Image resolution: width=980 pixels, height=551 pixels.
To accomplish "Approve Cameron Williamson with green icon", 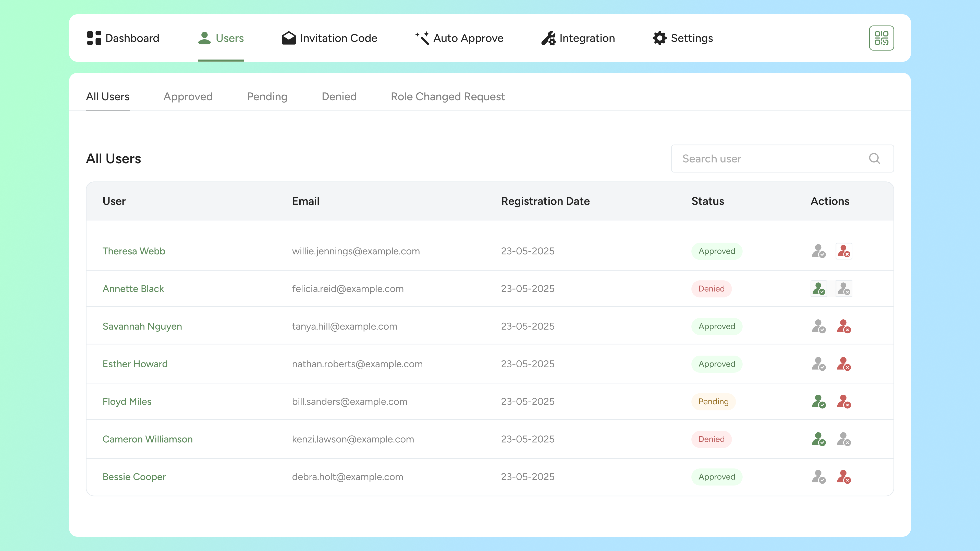I will pos(818,439).
